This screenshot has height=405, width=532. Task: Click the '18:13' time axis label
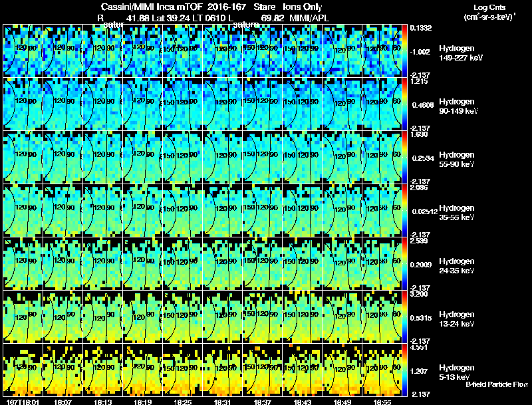point(102,402)
